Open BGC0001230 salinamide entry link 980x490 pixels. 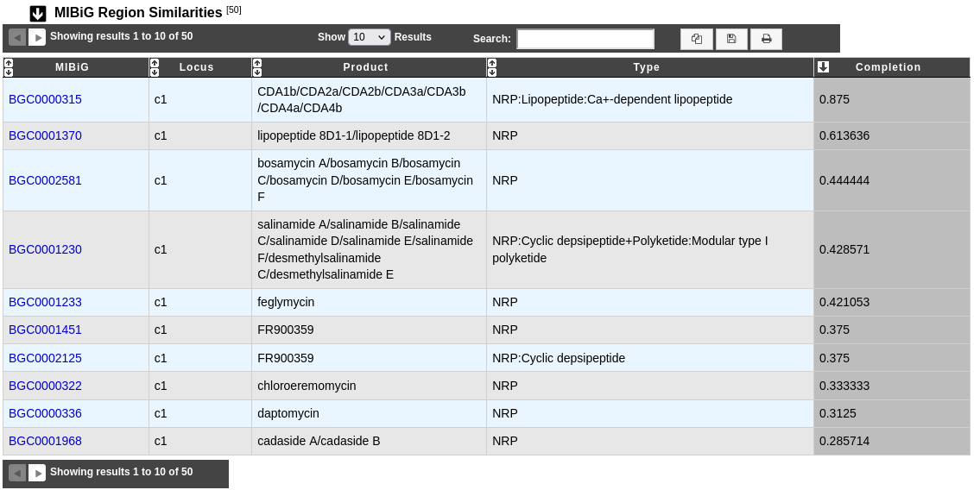(x=45, y=249)
